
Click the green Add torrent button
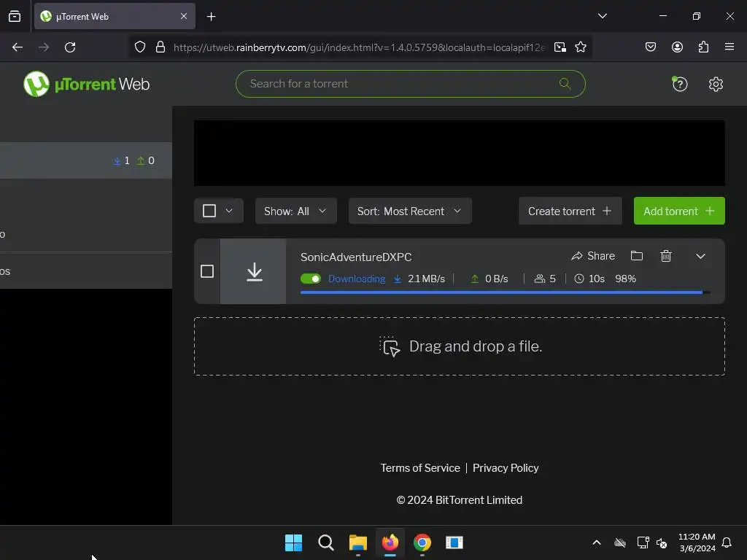click(679, 211)
